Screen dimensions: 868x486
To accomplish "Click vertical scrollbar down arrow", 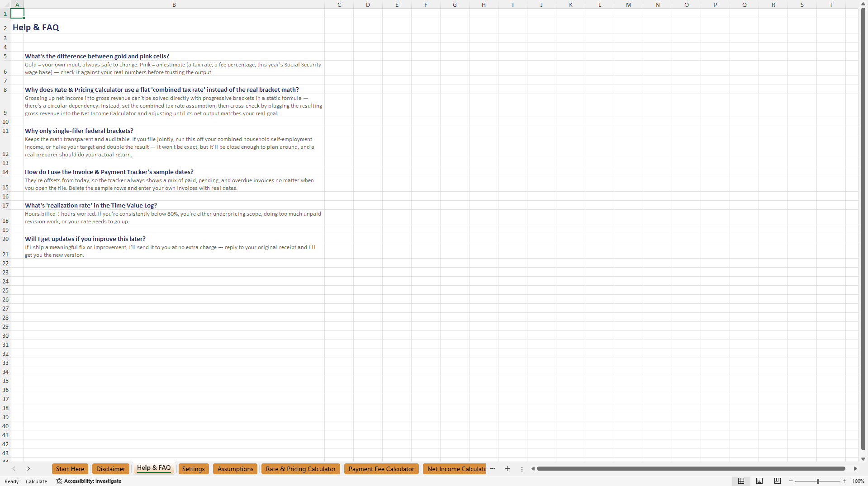I will (863, 459).
